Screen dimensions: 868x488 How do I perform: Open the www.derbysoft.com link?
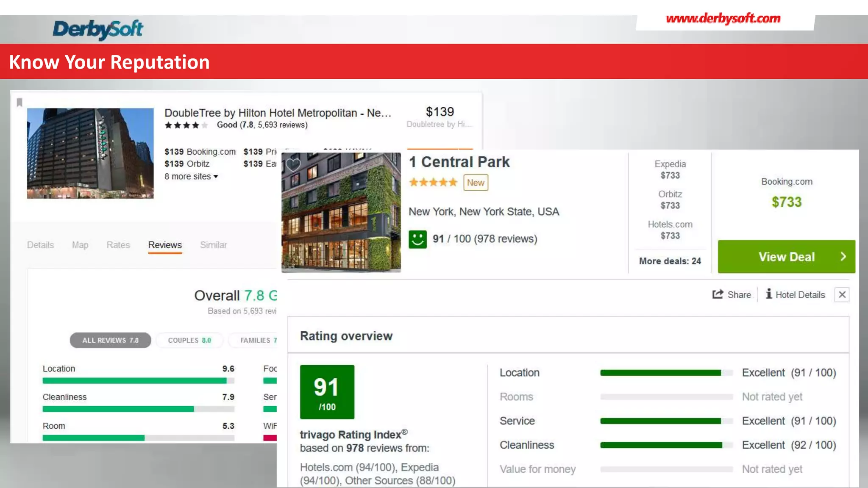723,19
